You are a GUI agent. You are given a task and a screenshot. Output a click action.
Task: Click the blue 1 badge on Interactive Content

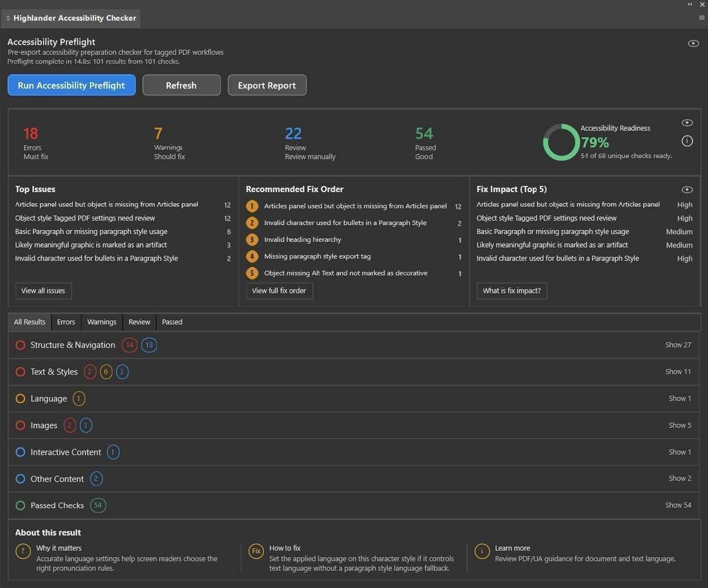coord(113,452)
